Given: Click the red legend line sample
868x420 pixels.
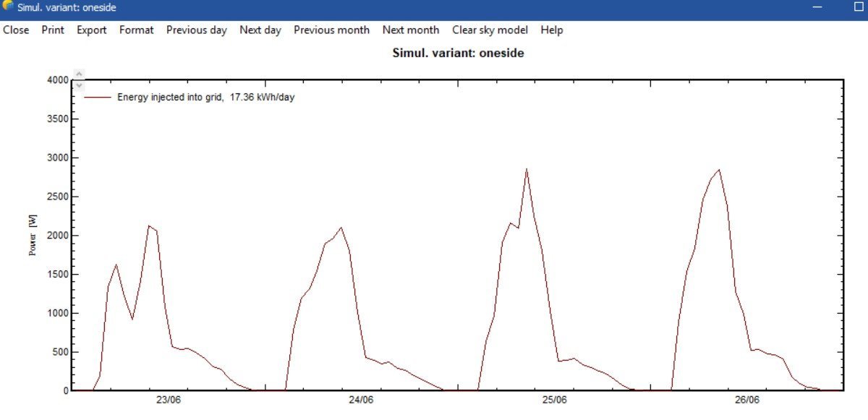Looking at the screenshot, I should coord(98,97).
